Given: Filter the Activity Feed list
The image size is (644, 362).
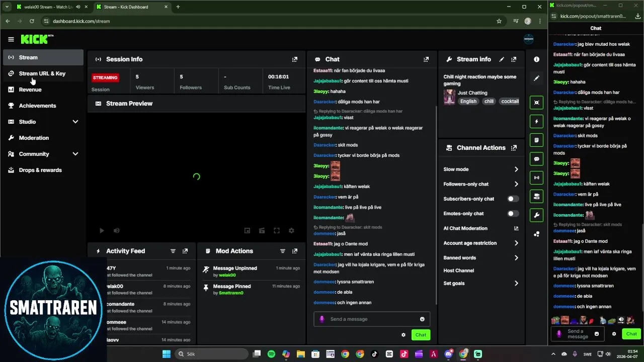Looking at the screenshot, I should [173, 251].
